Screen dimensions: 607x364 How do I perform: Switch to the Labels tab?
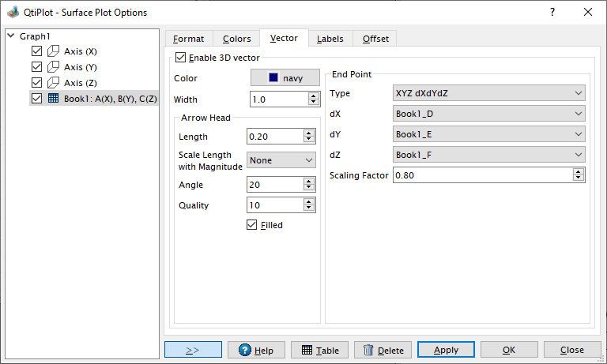click(x=330, y=39)
